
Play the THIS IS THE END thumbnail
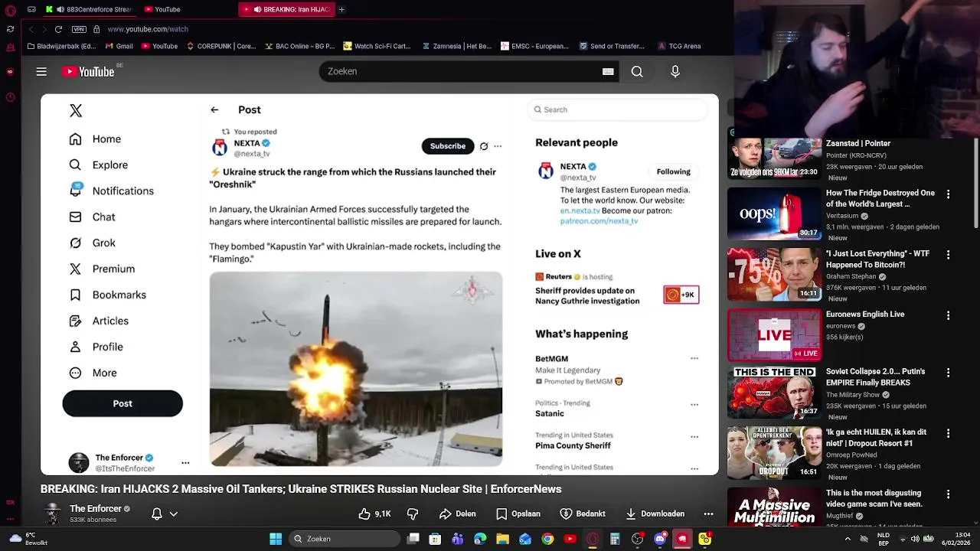click(774, 393)
